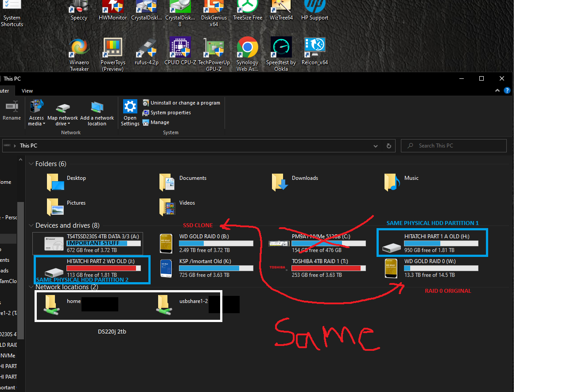The height and width of the screenshot is (392, 567).
Task: Select the TS4TSSD230S 4TB DATA (A:) drive
Action: pyautogui.click(x=88, y=244)
